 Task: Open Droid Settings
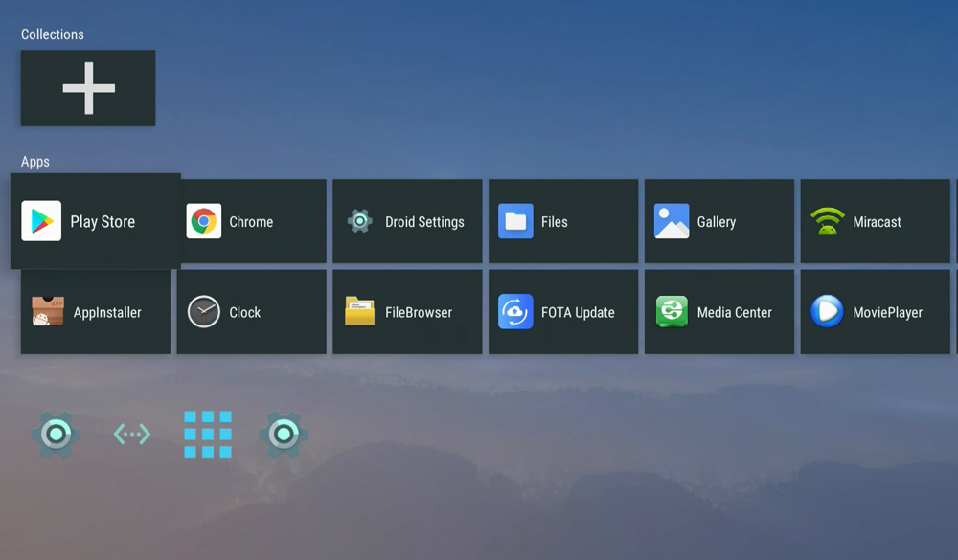(x=407, y=221)
